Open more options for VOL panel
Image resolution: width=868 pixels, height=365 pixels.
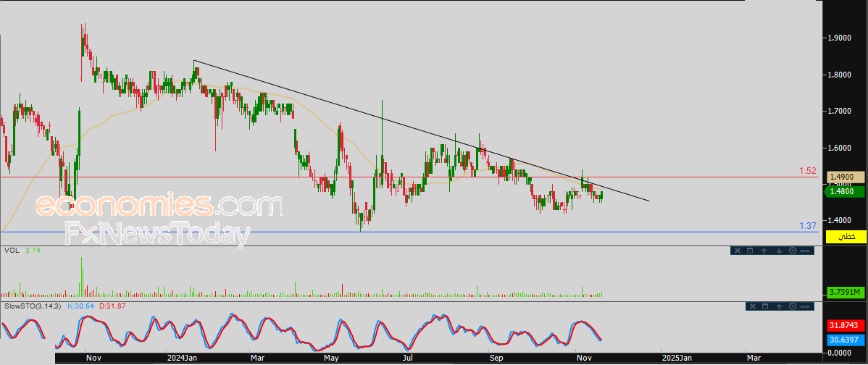[805, 251]
